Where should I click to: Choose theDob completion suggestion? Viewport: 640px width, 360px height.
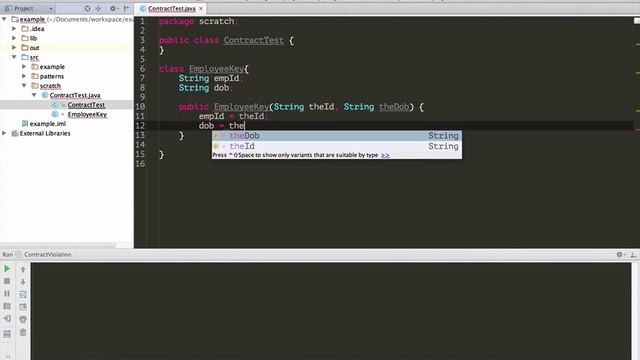click(337, 136)
